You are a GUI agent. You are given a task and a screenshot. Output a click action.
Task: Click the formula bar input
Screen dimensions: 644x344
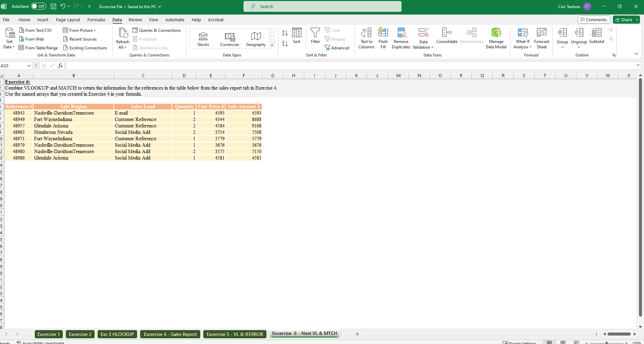350,66
